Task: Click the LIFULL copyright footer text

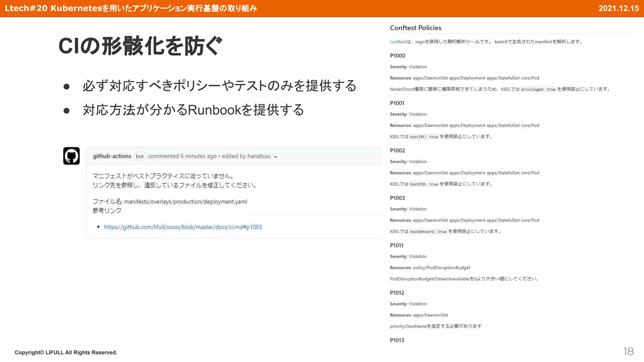Action: coord(66,353)
